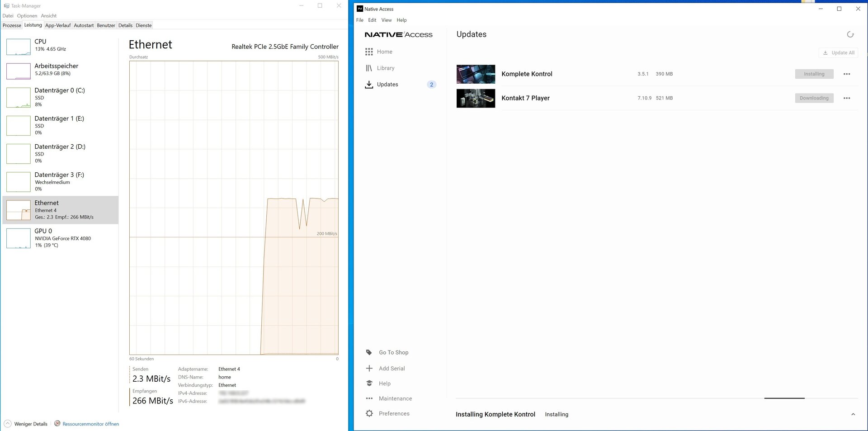Click the Preferences gear icon

coord(369,413)
